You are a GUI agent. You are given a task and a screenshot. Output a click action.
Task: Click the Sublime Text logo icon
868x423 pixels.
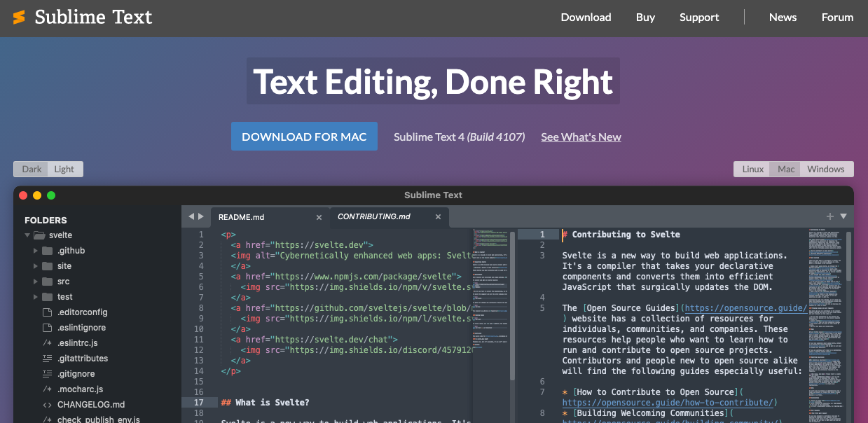[19, 18]
